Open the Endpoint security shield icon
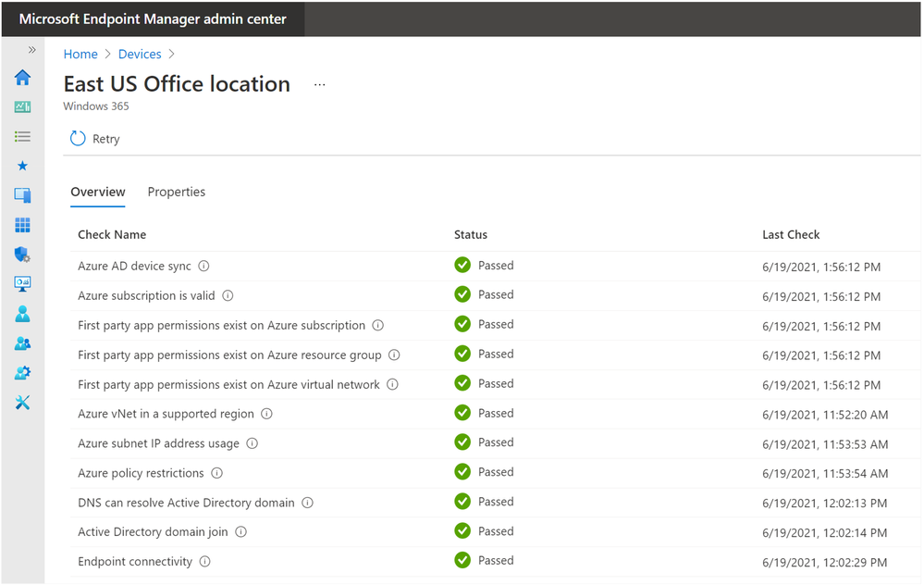Screen dimensions: 924x585 pos(22,255)
